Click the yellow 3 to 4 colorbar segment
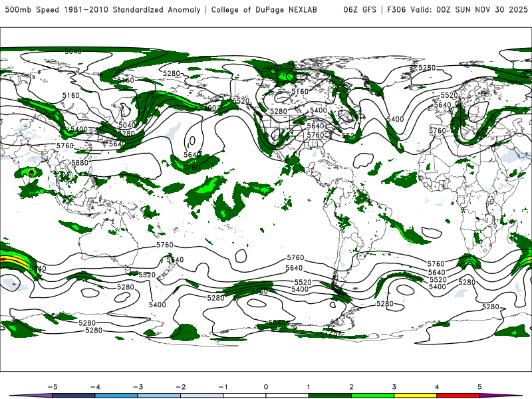Viewport: 532px width, 399px height. (x=415, y=396)
